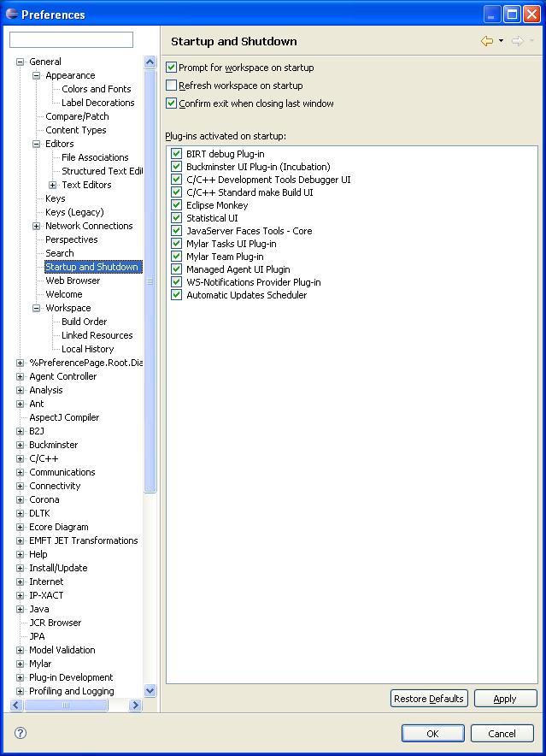Click the Apply button
Viewport: 546px width, 756px height.
click(x=505, y=698)
